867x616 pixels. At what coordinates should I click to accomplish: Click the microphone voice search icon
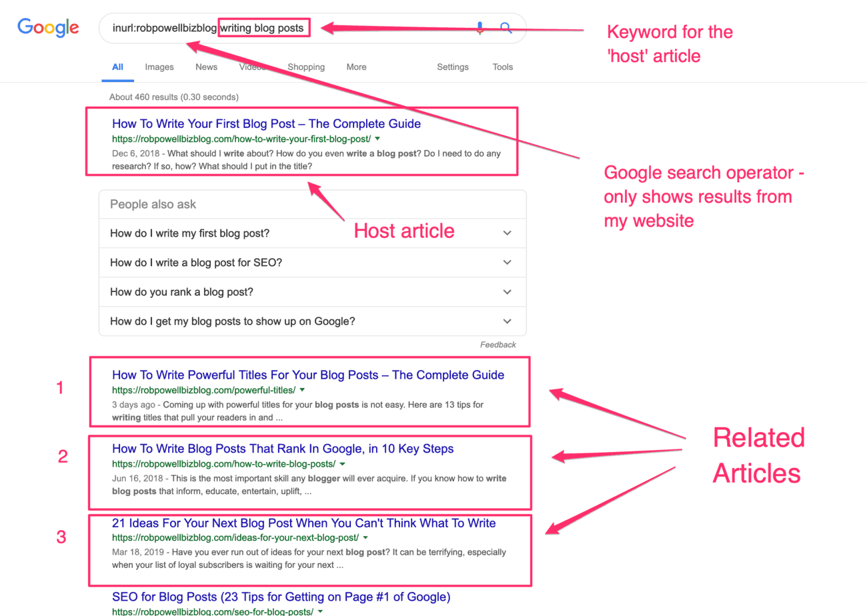point(480,27)
